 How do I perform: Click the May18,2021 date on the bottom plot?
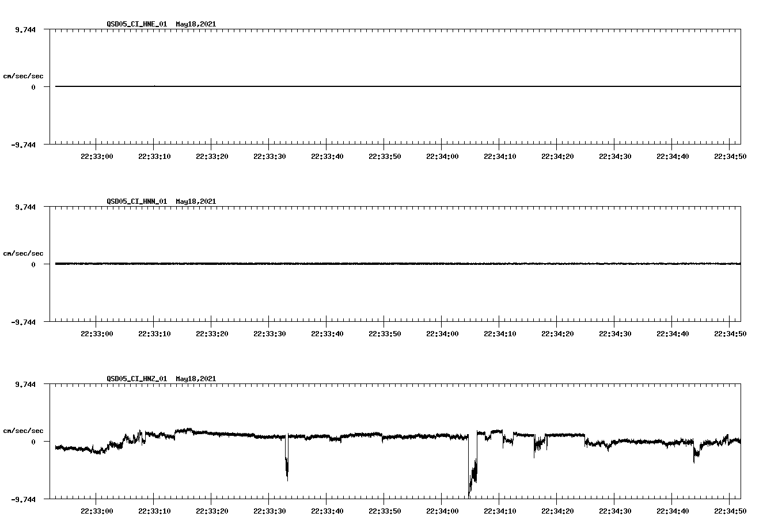click(195, 379)
